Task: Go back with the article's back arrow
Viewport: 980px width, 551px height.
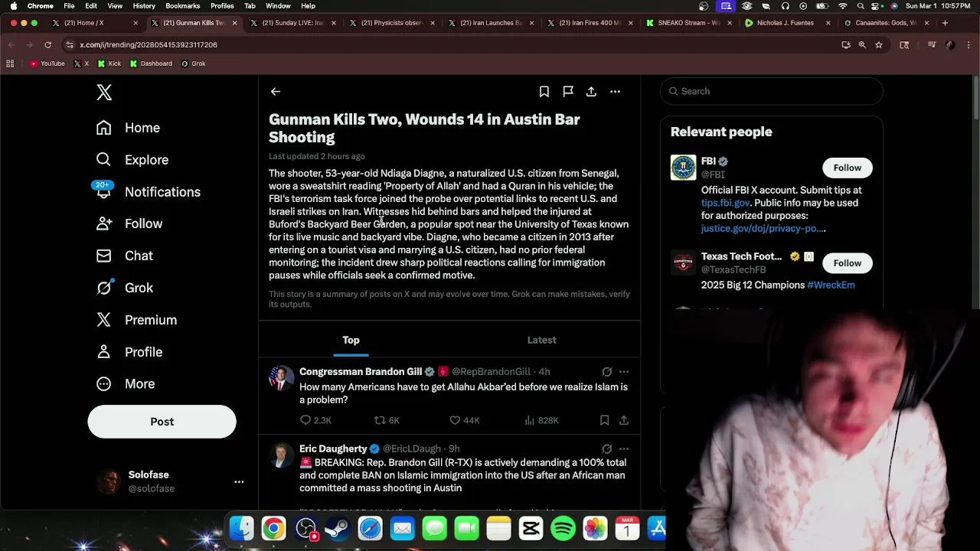Action: click(x=276, y=92)
